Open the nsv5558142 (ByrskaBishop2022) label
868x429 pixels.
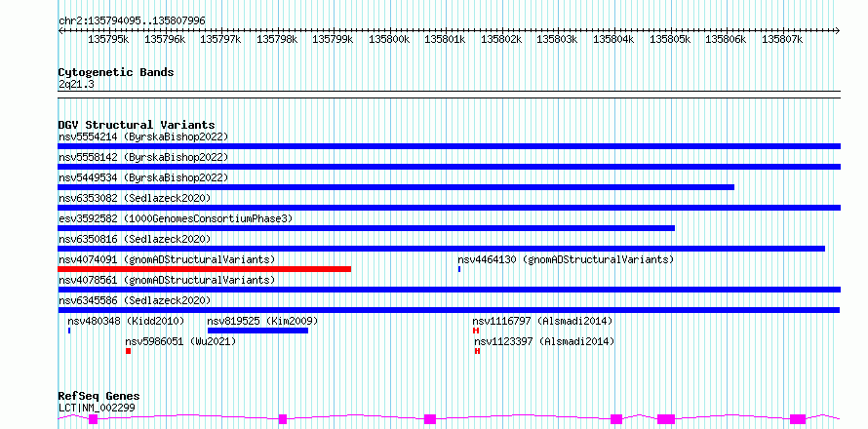[143, 157]
